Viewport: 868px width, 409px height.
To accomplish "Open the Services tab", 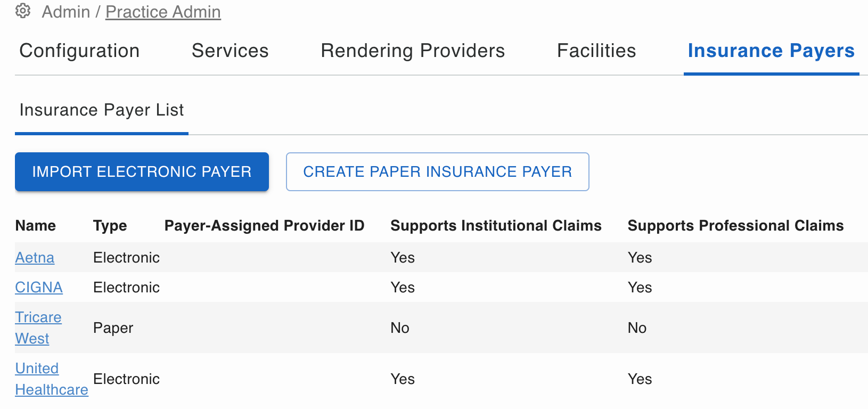I will click(x=230, y=51).
